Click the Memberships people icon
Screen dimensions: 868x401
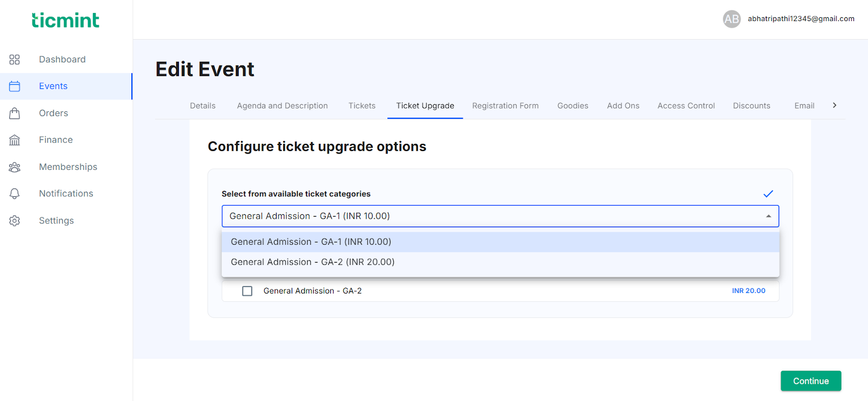pyautogui.click(x=15, y=167)
